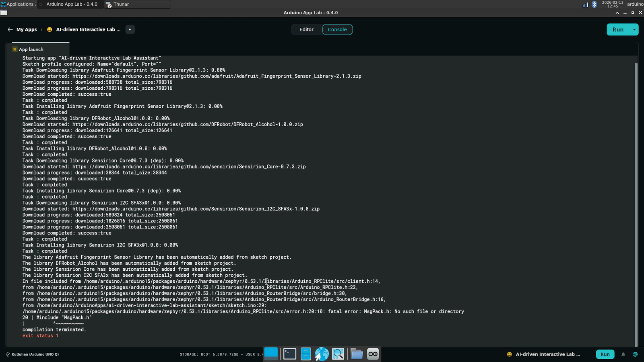Roll up the window with the title bar caret
Image resolution: width=644 pixels, height=362 pixels.
pyautogui.click(x=617, y=12)
